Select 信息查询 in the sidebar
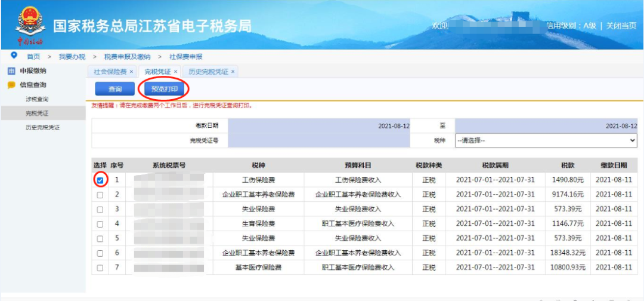 (33, 85)
